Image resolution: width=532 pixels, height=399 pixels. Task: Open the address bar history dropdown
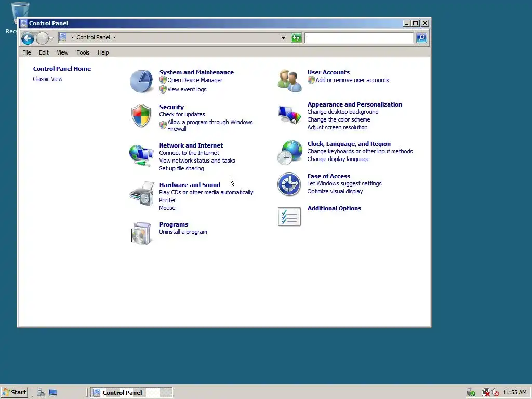[283, 37]
